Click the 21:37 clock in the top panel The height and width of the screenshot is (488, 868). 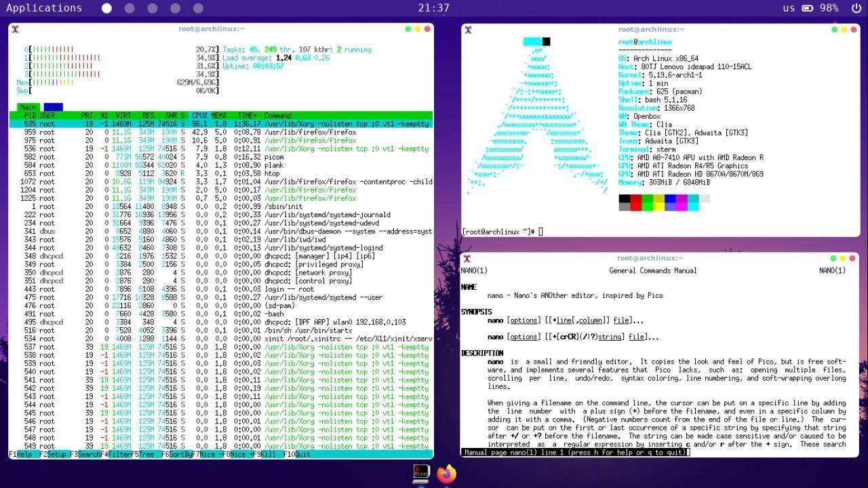434,8
